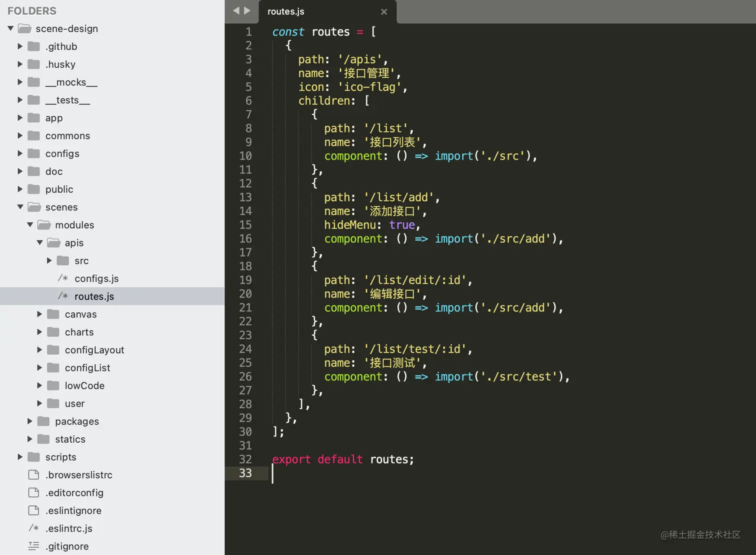Image resolution: width=756 pixels, height=555 pixels.
Task: Click the lowCode folder icon
Action: coord(53,385)
